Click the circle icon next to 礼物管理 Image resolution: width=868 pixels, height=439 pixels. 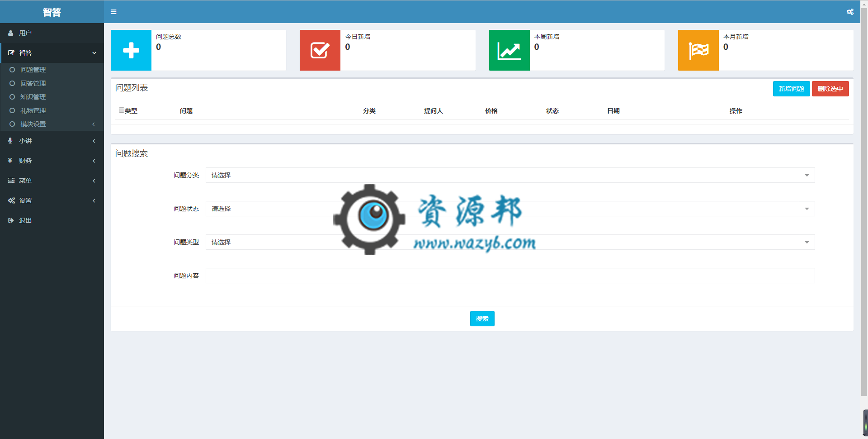tap(12, 110)
